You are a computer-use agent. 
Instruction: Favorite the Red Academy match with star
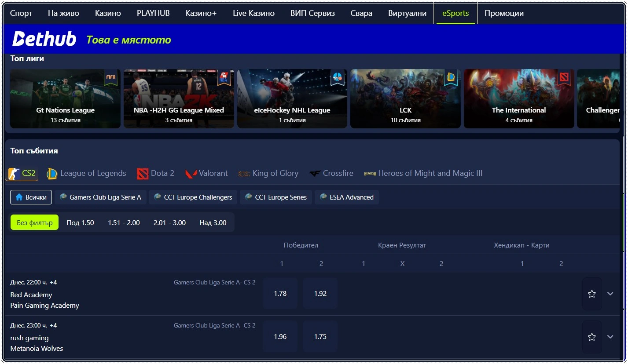click(592, 294)
